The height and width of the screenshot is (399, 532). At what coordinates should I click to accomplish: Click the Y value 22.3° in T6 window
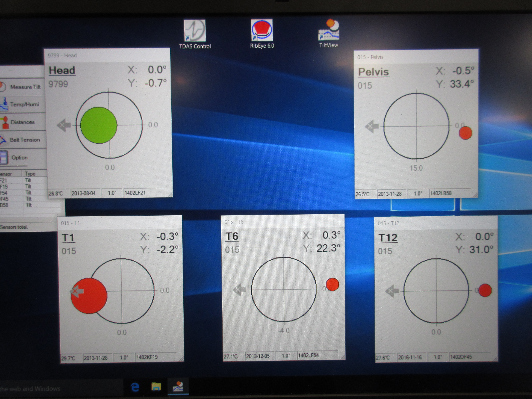328,248
